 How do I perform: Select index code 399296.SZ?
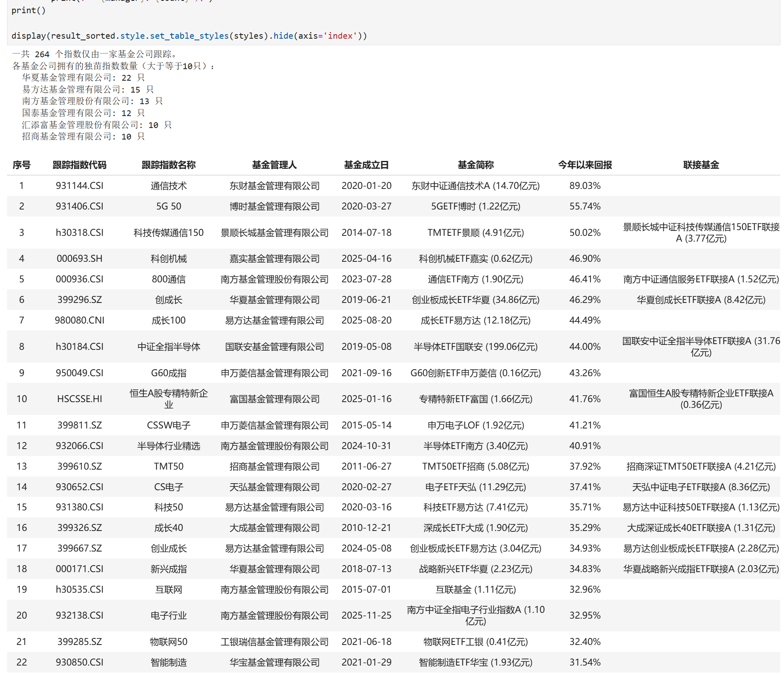pos(79,300)
